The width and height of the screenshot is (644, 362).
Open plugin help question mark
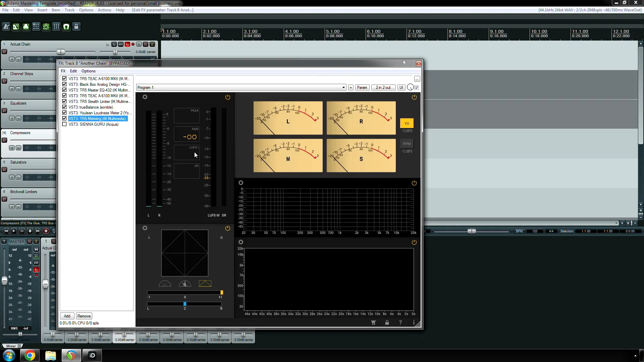click(x=400, y=322)
